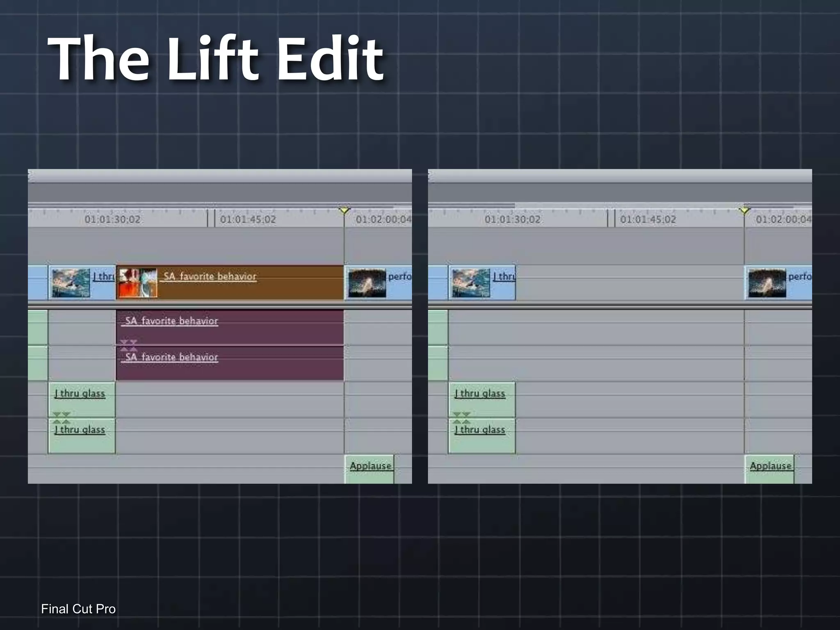
Task: Select upper J thru glass audio clip, left timeline
Action: coord(82,400)
